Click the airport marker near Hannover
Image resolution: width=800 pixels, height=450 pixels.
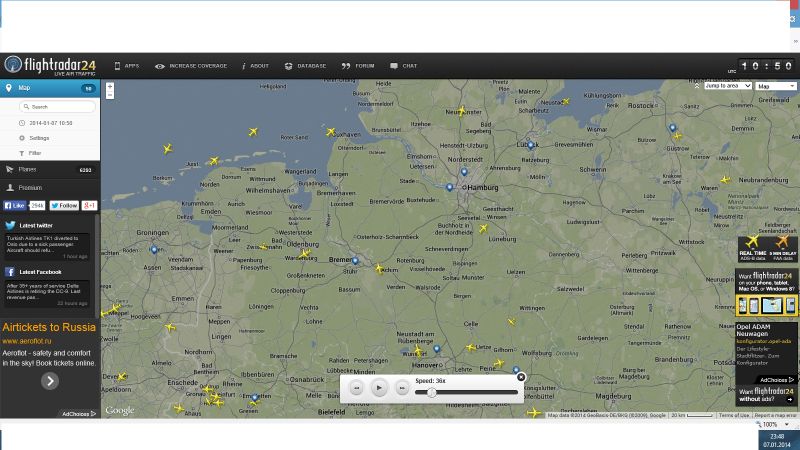pyautogui.click(x=437, y=349)
